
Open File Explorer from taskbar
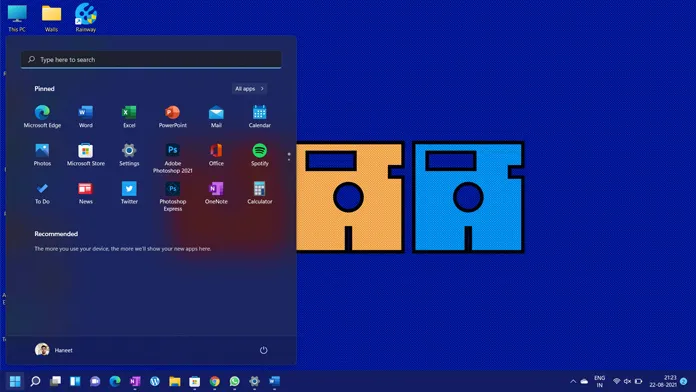click(174, 381)
